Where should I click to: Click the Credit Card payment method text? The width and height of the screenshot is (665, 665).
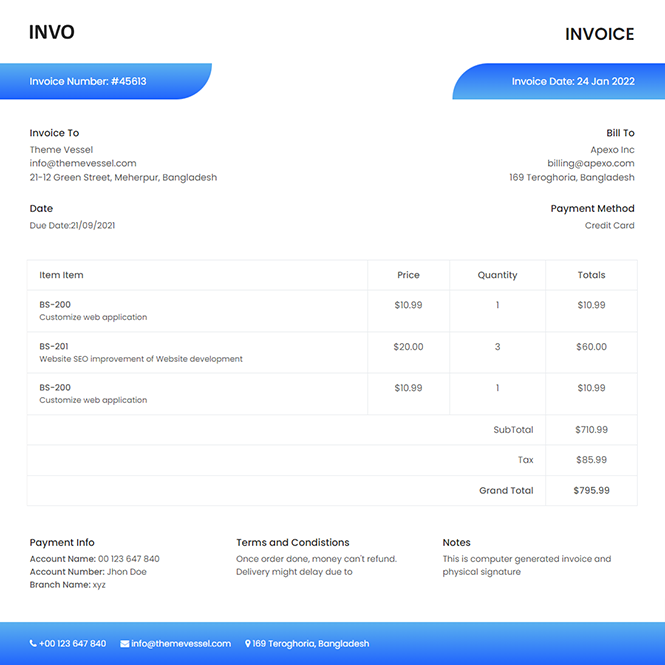coord(609,226)
